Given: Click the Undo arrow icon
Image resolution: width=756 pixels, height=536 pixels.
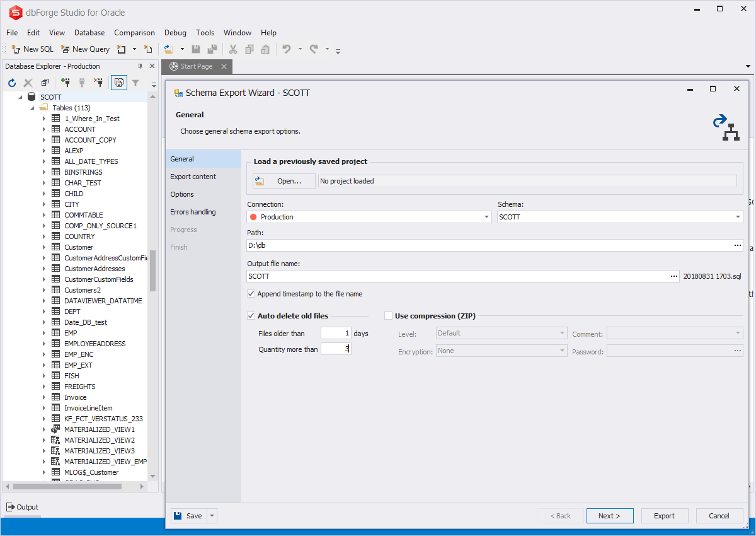Looking at the screenshot, I should (x=287, y=49).
